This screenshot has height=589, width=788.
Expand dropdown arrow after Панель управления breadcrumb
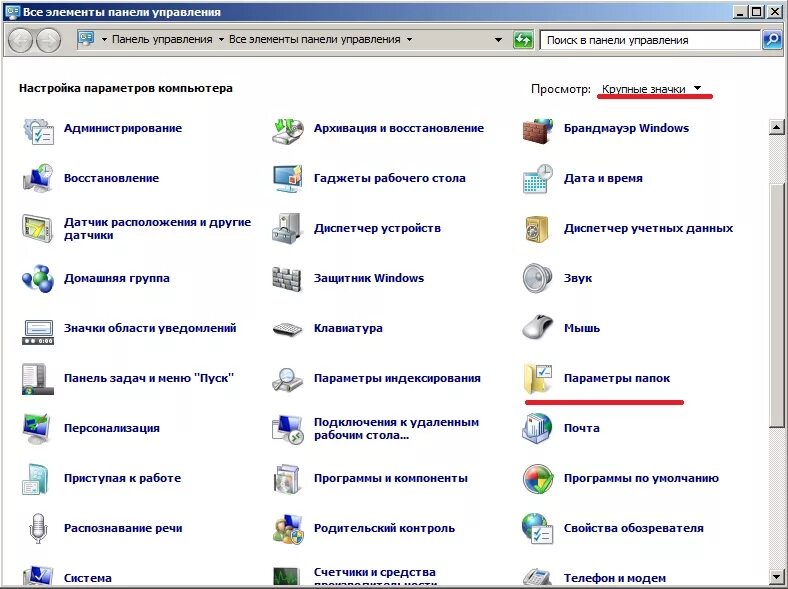click(x=221, y=39)
